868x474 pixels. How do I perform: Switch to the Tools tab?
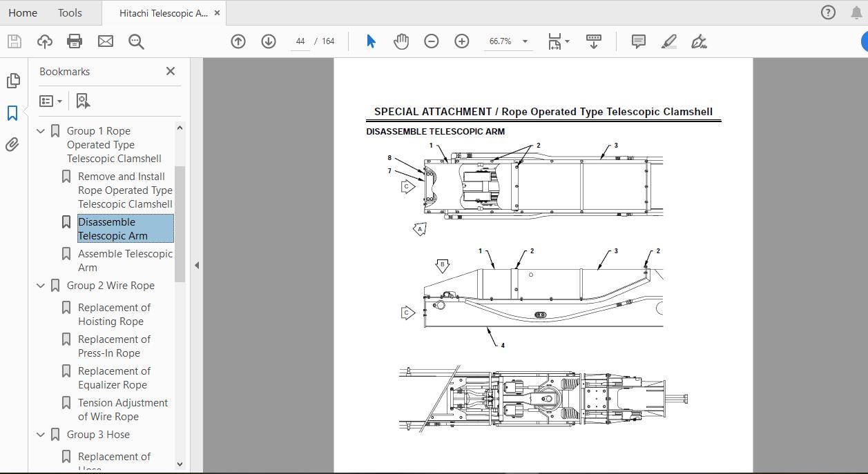[x=70, y=12]
